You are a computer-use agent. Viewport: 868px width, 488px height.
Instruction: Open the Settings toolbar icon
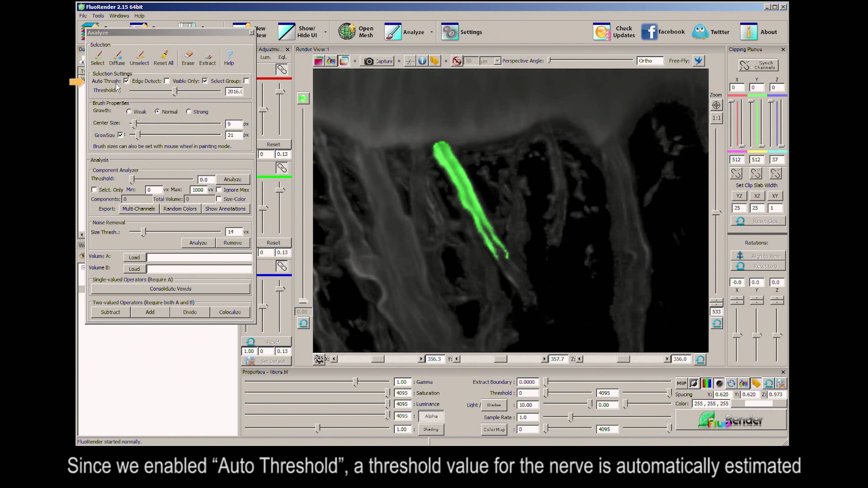[450, 32]
